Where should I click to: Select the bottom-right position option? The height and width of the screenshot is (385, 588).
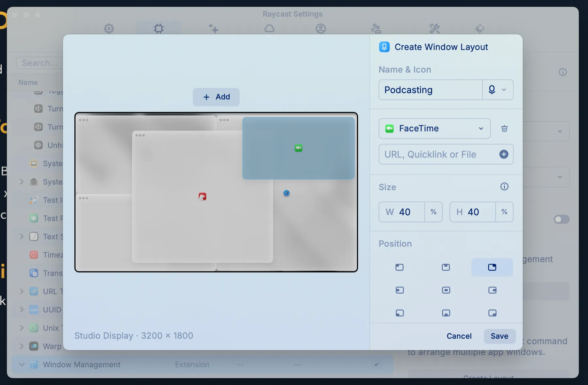coord(492,313)
